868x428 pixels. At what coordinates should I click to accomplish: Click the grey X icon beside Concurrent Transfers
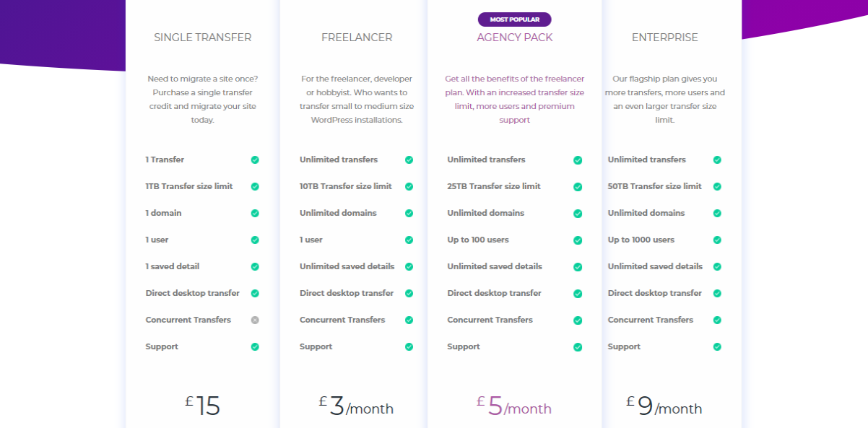pos(255,320)
